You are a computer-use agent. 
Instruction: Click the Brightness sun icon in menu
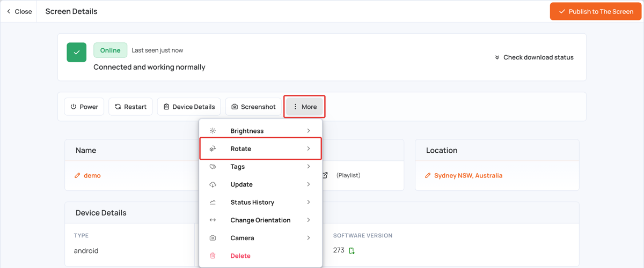(x=213, y=131)
